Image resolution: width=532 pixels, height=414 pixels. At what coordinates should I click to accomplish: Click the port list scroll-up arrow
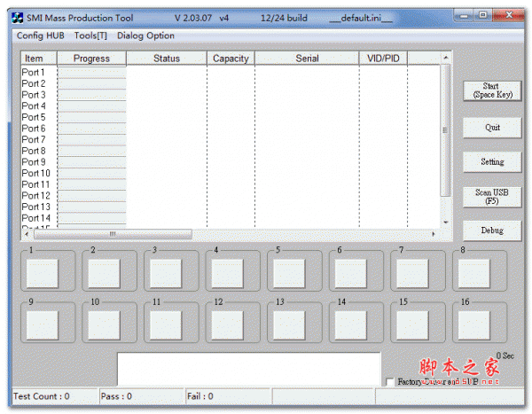tap(446, 58)
